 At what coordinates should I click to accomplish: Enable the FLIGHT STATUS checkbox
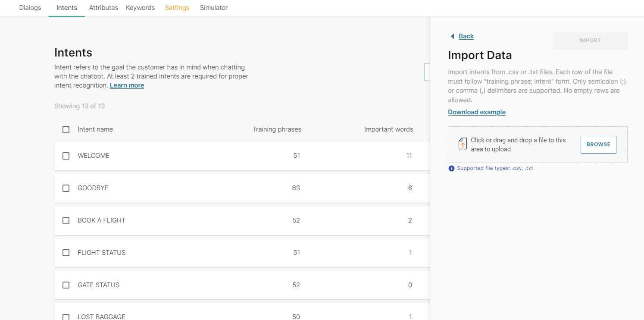coord(66,253)
